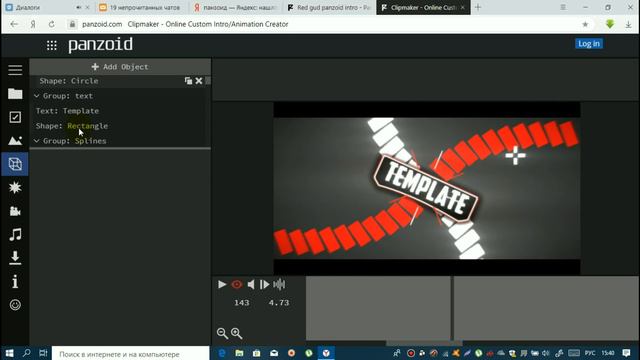
Task: Click the timeline playhead marker
Action: [452, 308]
